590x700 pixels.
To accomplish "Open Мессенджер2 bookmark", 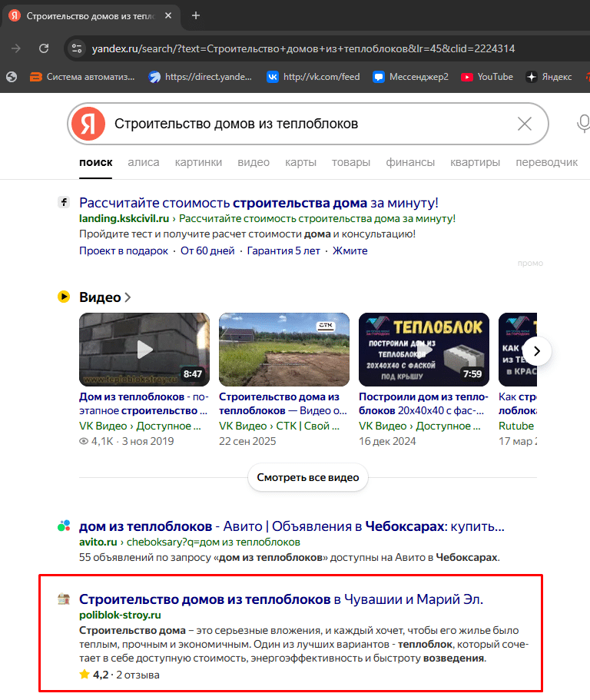I will (410, 77).
